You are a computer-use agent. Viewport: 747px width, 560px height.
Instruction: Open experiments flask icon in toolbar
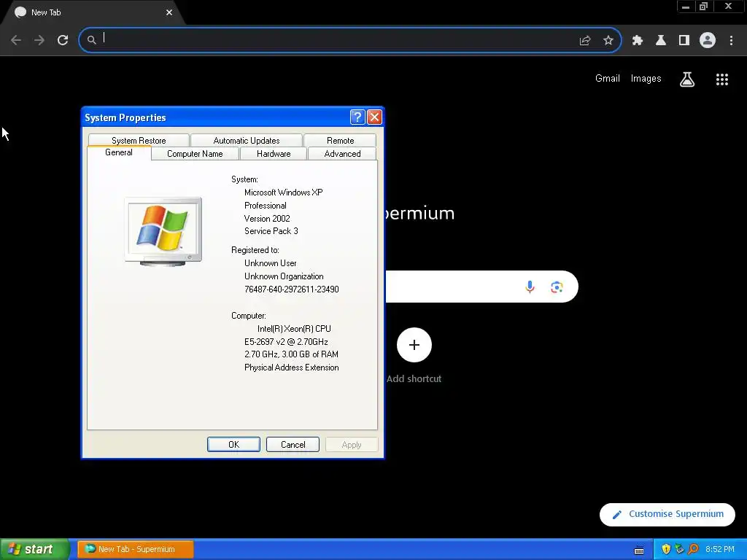(x=660, y=41)
